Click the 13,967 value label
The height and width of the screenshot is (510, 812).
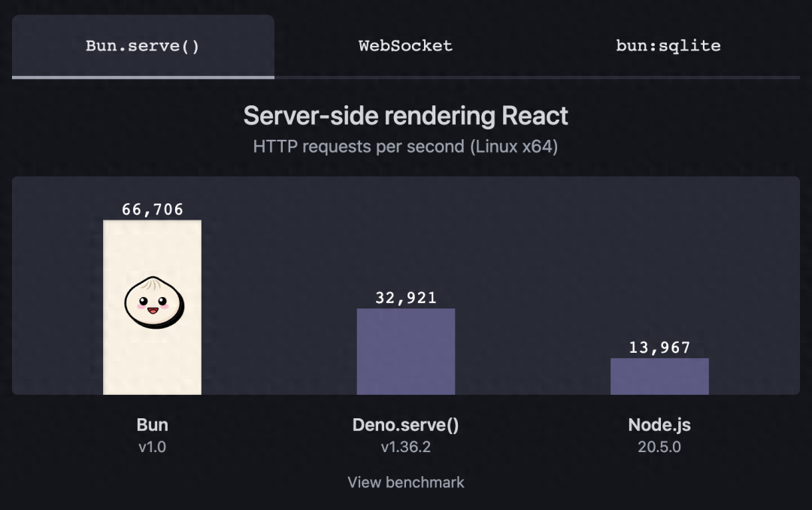click(x=660, y=348)
